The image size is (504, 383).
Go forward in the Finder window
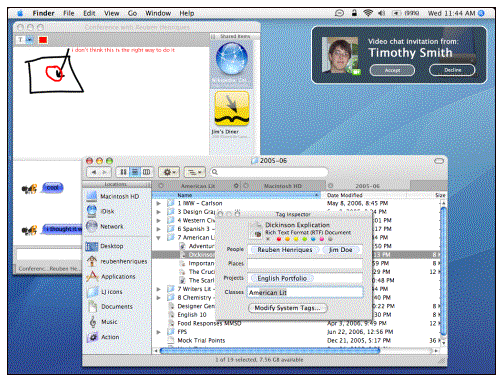(105, 172)
